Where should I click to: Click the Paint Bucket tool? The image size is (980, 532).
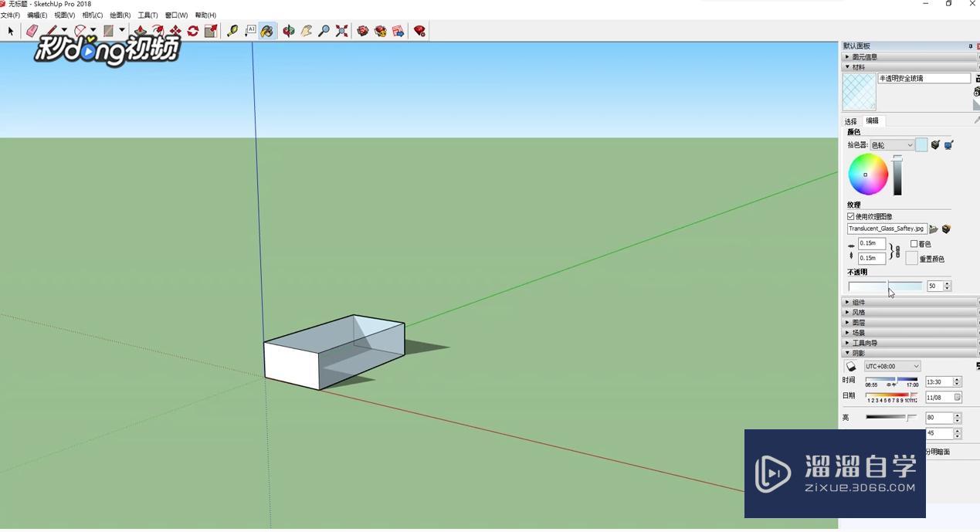pyautogui.click(x=267, y=31)
